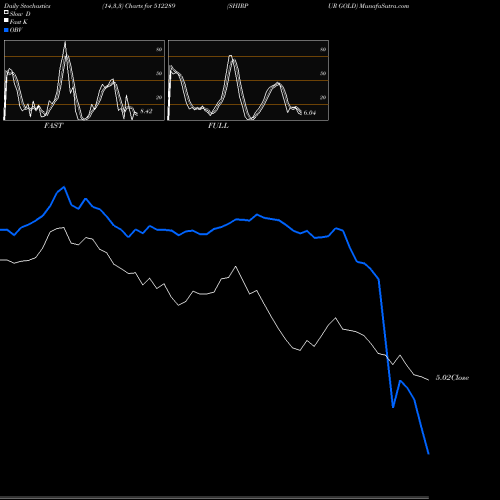The width and height of the screenshot is (500, 500).
Task: Click the 80 level label in FULL chart
Action: click(x=323, y=49)
